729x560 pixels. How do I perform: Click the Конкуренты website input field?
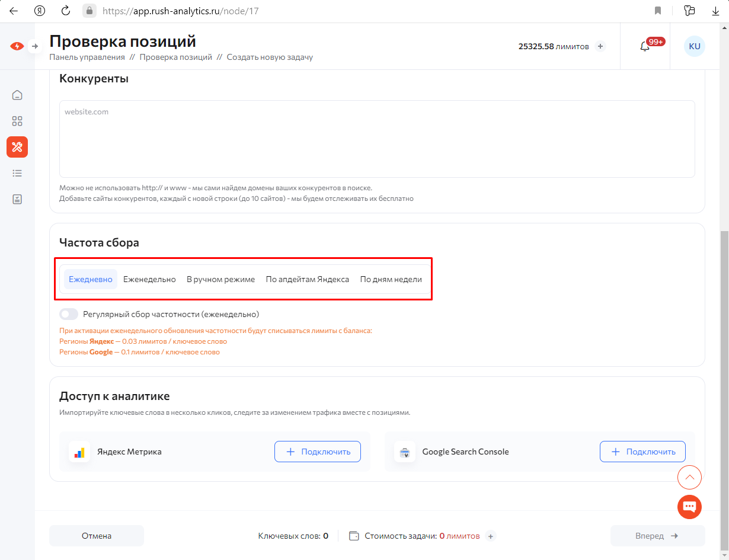pyautogui.click(x=377, y=139)
